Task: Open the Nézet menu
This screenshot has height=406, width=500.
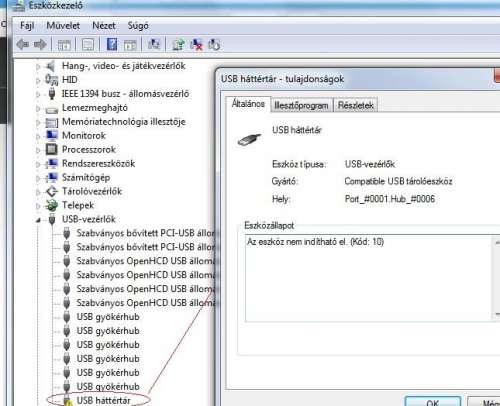Action: (x=104, y=26)
